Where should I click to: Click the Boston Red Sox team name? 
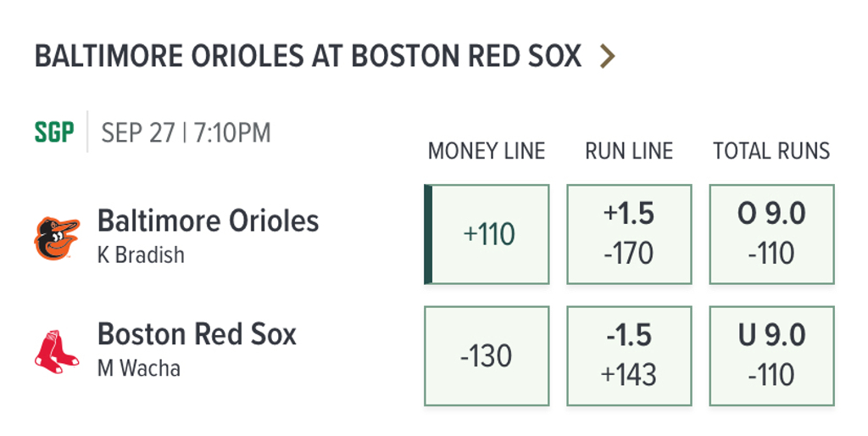[198, 334]
